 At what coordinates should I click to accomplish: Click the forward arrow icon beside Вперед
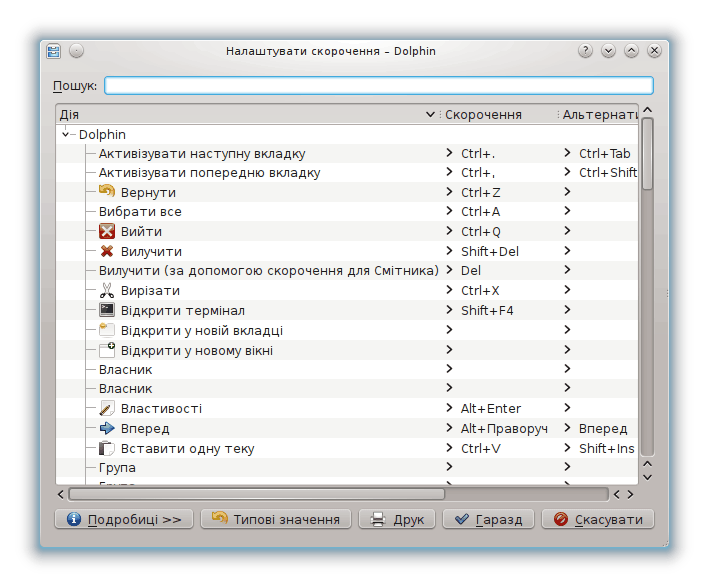click(x=107, y=428)
